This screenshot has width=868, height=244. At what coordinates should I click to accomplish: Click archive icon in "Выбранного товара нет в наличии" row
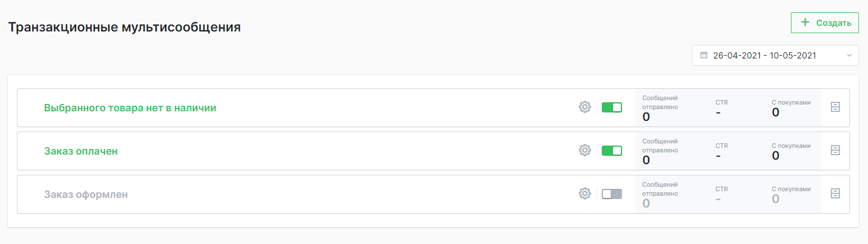tap(835, 107)
